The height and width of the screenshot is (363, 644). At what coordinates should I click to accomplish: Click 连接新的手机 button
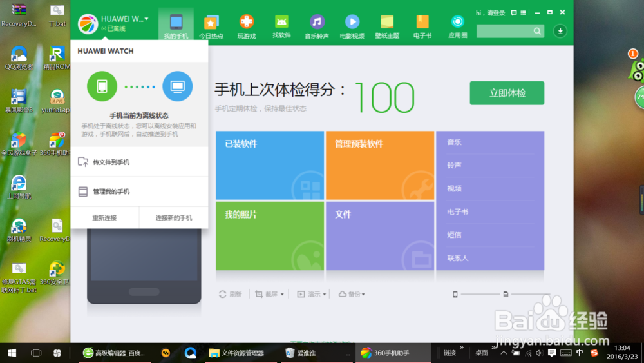(174, 217)
